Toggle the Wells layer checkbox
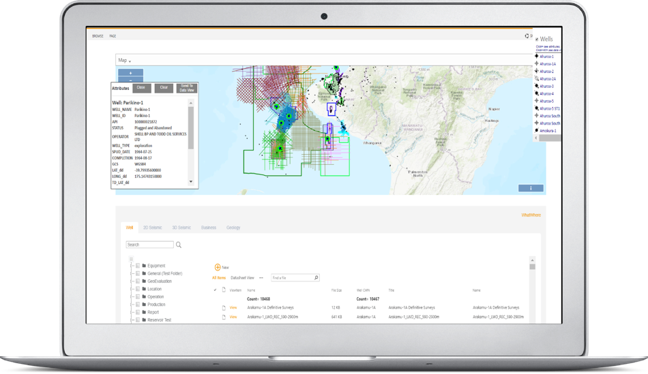 click(537, 39)
